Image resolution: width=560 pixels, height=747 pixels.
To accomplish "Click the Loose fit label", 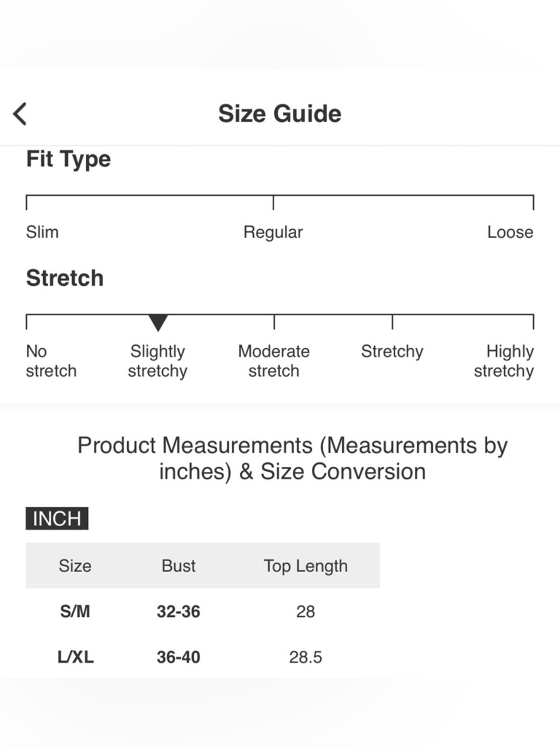I will (x=510, y=232).
